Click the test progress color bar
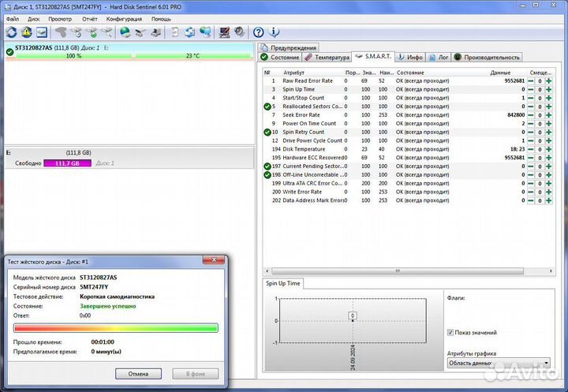The height and width of the screenshot is (392, 568). tap(115, 328)
